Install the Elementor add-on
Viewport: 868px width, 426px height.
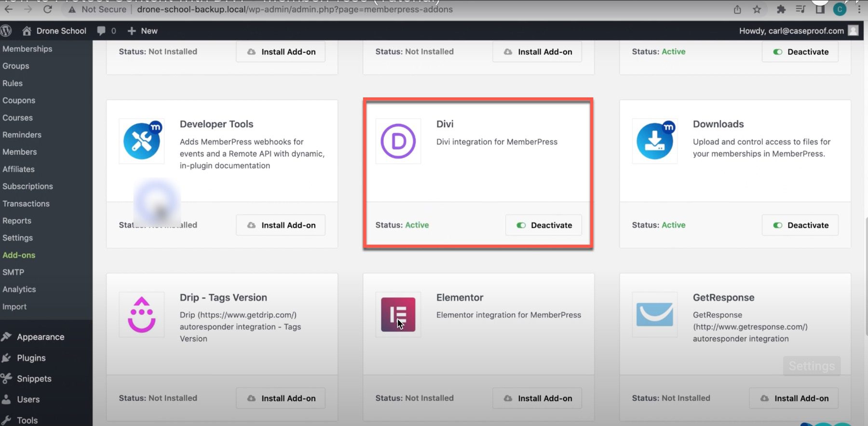537,398
